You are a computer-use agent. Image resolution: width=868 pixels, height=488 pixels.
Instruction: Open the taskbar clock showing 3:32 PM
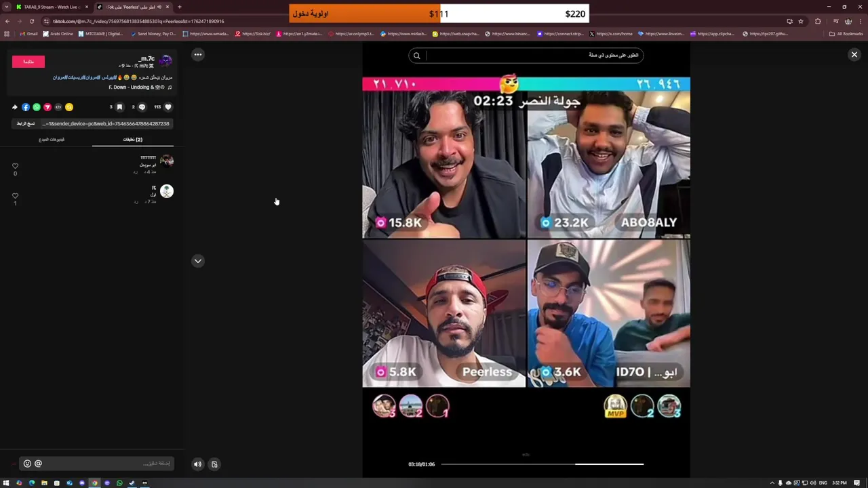[840, 483]
